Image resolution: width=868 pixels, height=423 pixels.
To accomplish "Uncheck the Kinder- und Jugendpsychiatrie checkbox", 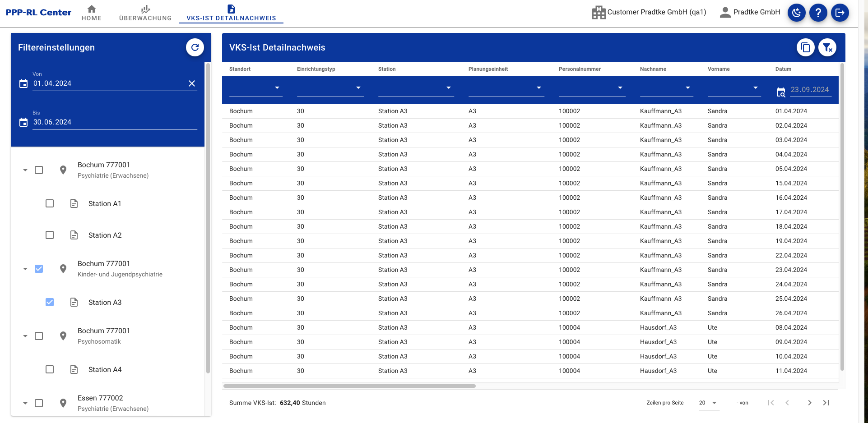I will 39,269.
